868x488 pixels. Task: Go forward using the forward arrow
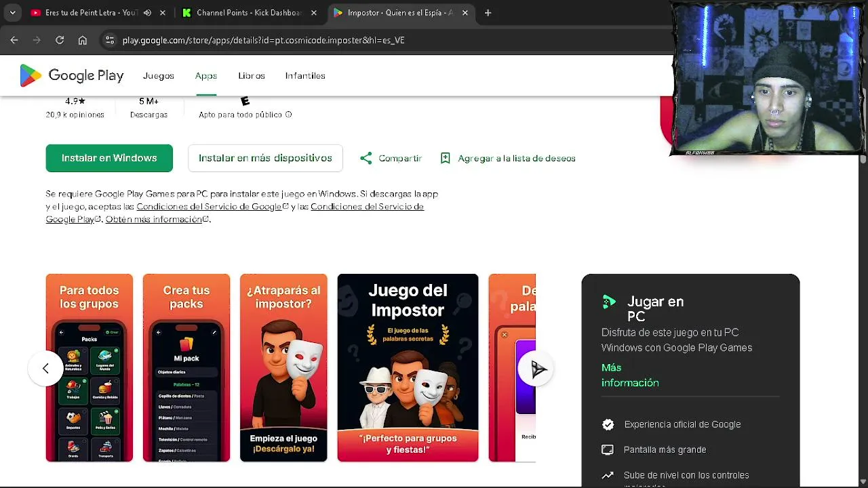[37, 40]
